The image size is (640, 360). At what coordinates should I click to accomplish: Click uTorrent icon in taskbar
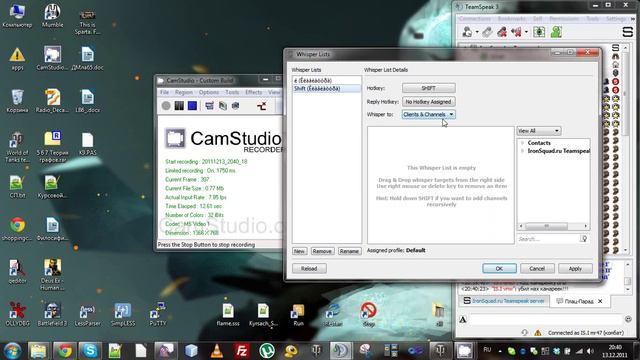[267, 351]
